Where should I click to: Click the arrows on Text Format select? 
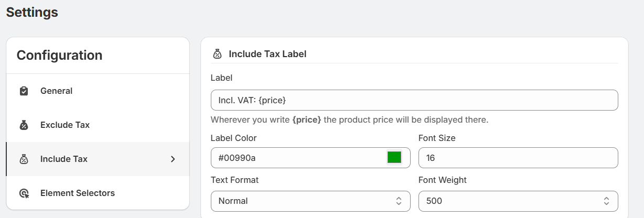tap(399, 201)
